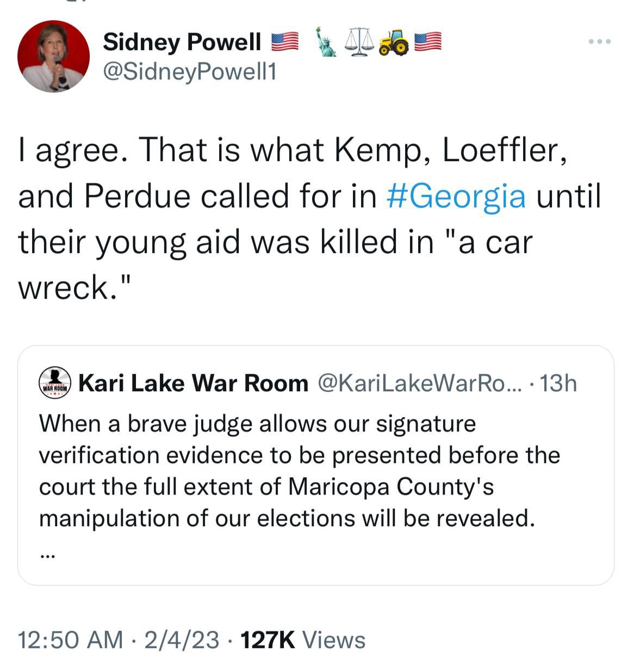Click Sidney Powell's profile picture
This screenshot has width=634, height=672.
(53, 57)
